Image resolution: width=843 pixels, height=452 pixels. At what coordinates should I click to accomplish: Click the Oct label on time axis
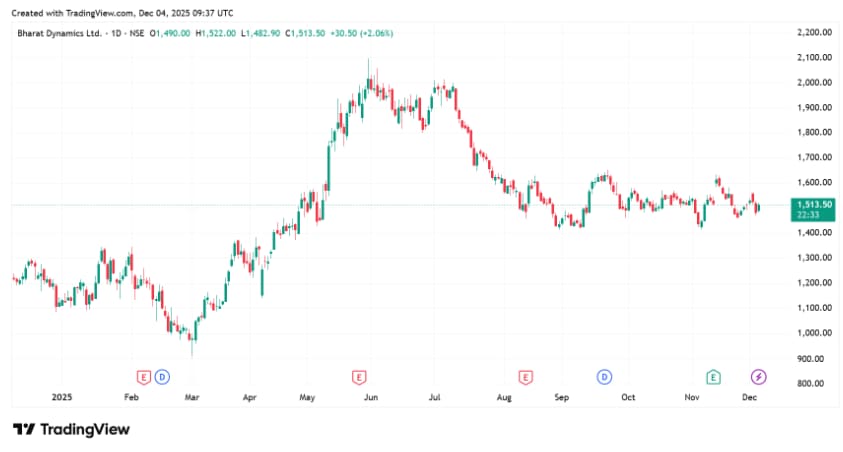(627, 397)
